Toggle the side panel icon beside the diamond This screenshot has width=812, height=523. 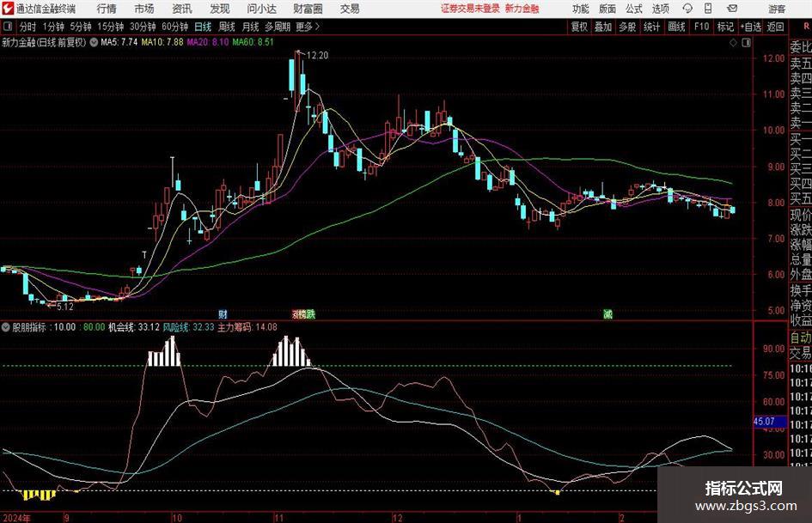click(746, 43)
